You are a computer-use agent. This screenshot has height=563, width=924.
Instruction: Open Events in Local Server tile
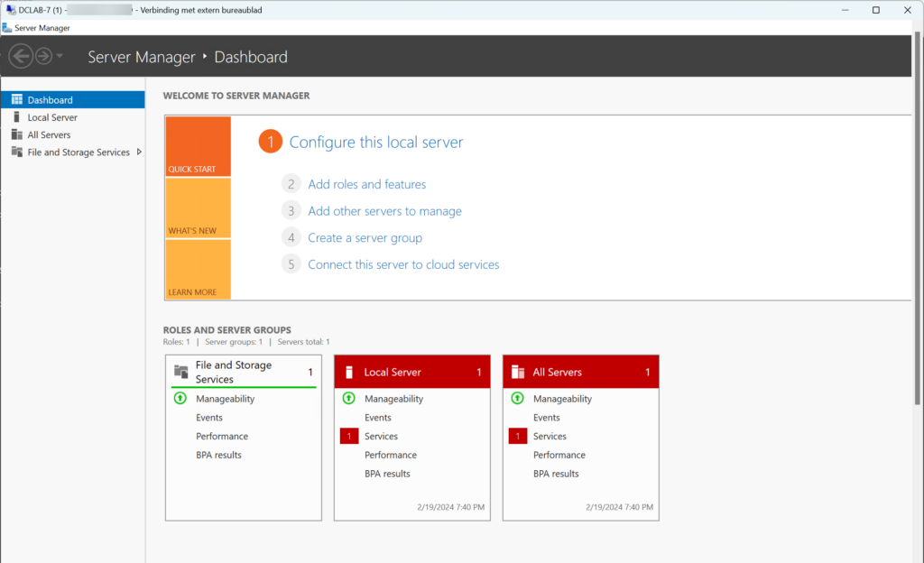click(378, 418)
